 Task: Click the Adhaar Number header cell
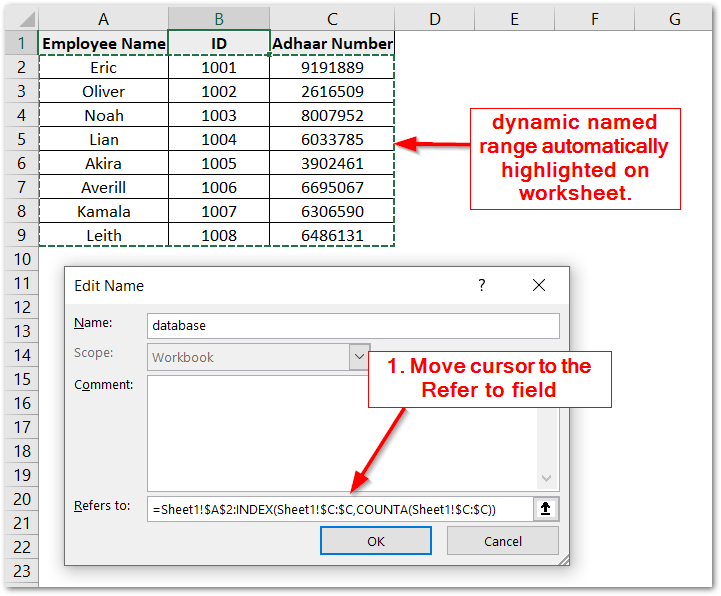click(332, 43)
